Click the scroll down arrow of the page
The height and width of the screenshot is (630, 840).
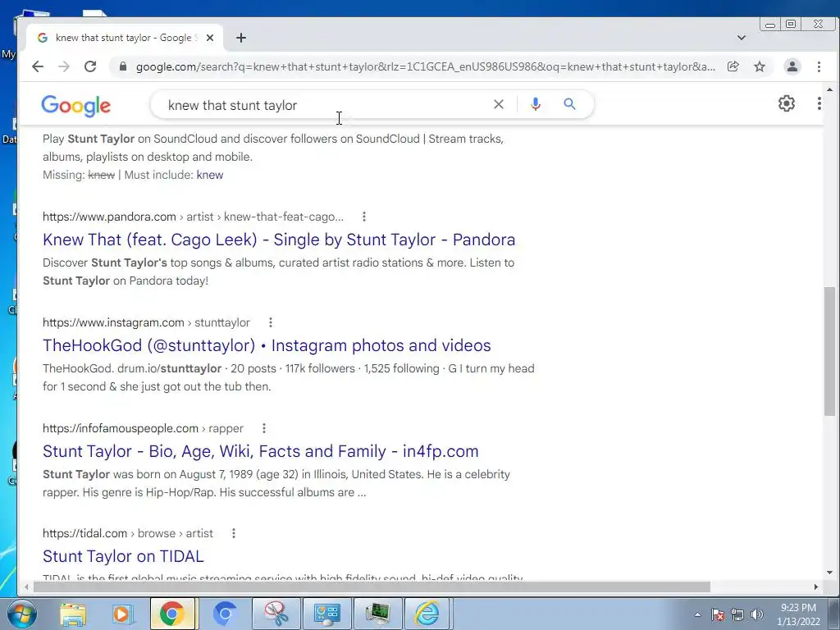click(x=829, y=572)
